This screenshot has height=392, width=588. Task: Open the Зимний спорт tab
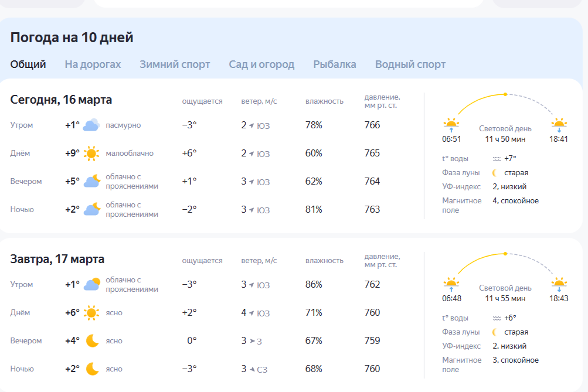pyautogui.click(x=174, y=64)
